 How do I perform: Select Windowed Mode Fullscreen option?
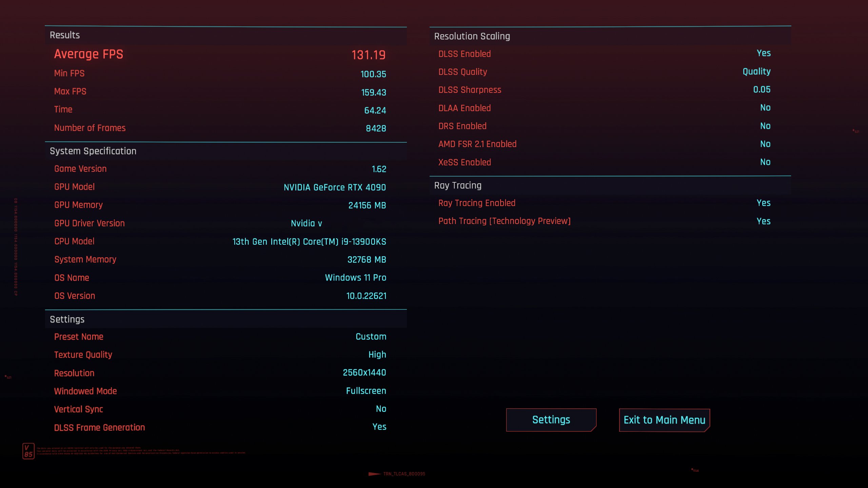coord(366,391)
